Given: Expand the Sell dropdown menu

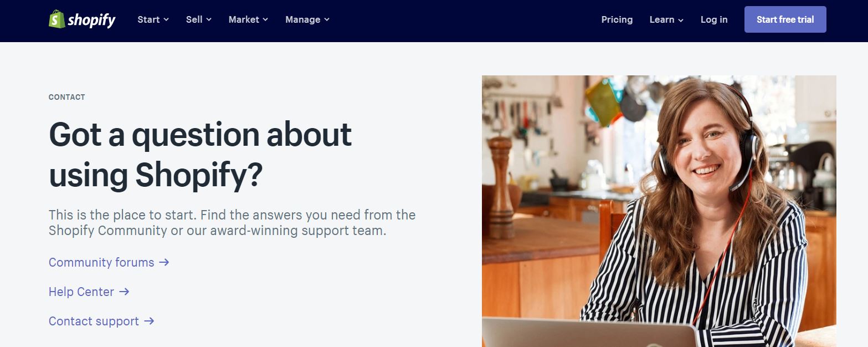Looking at the screenshot, I should coord(199,19).
